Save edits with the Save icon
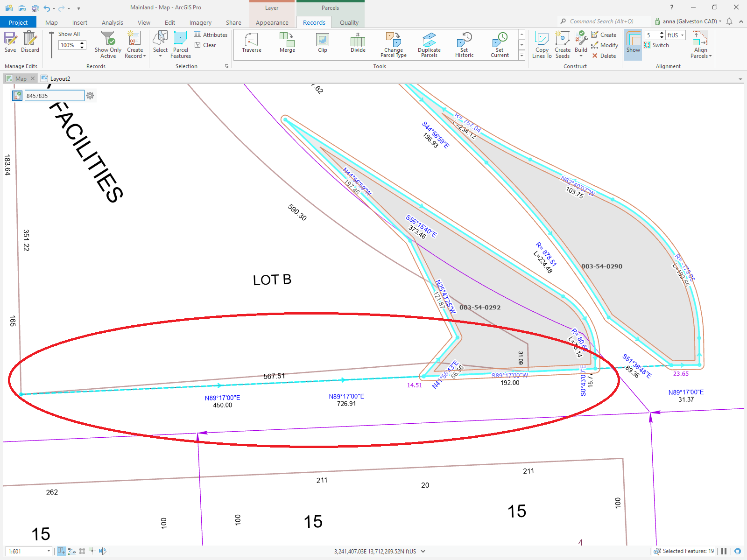Screen dimensions: 747x560 (x=10, y=42)
